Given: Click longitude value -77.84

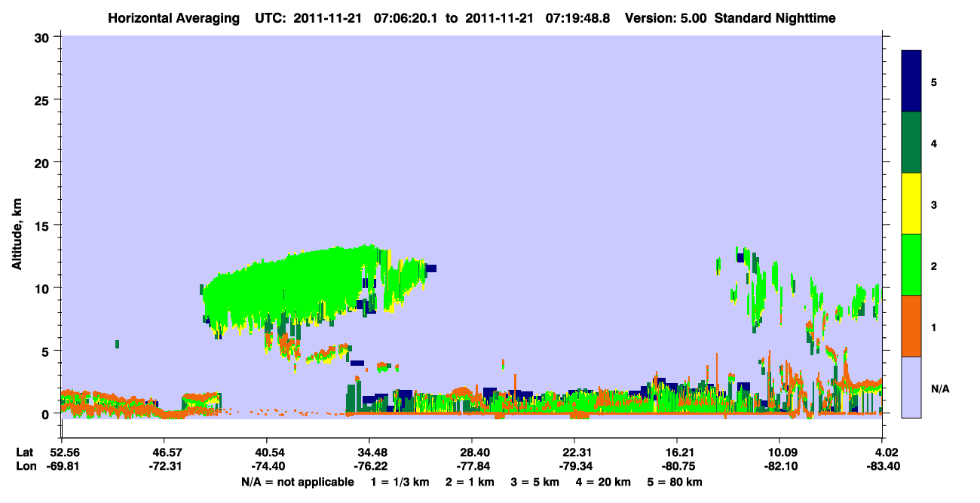Looking at the screenshot, I should tap(471, 465).
